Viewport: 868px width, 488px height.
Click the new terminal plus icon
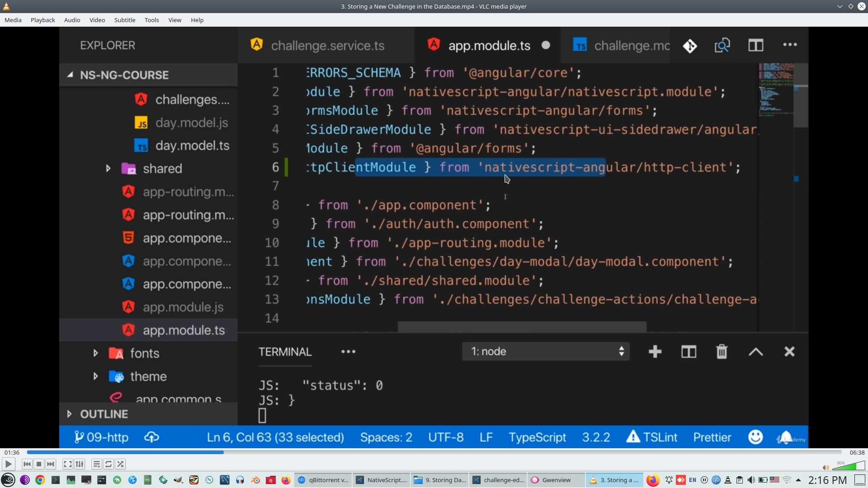(x=655, y=352)
